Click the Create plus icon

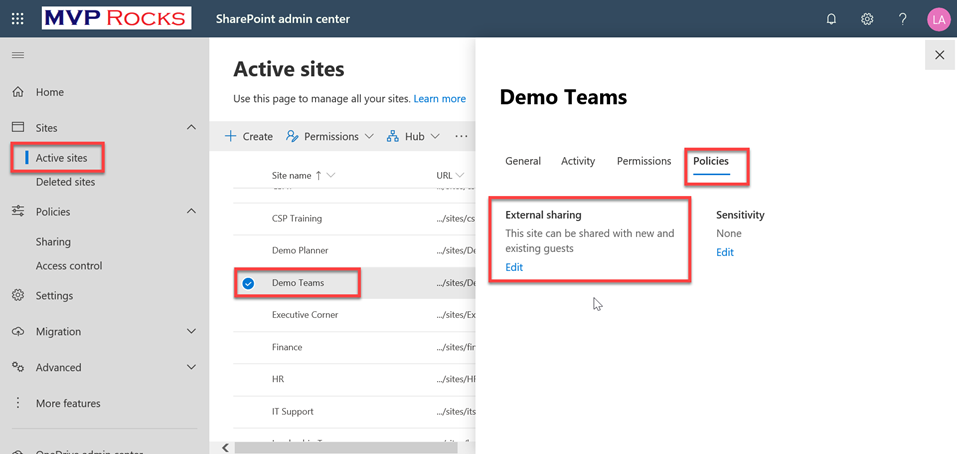[x=231, y=136]
